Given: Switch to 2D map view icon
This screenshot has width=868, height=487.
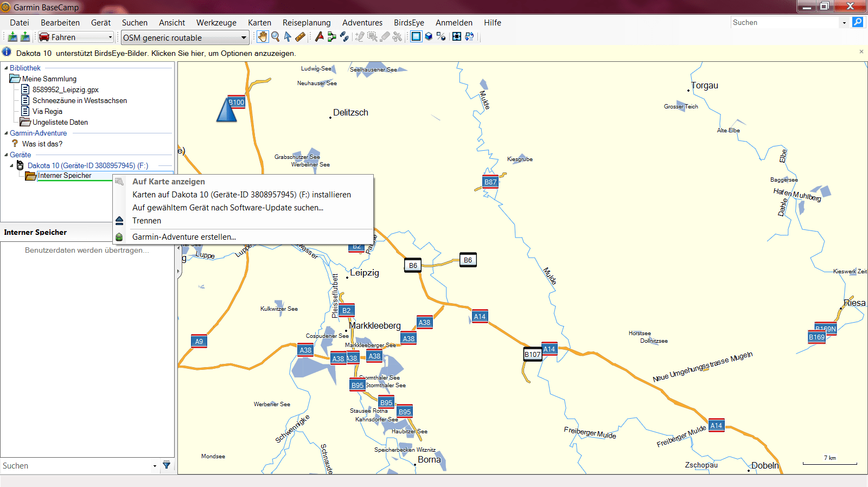Looking at the screenshot, I should coord(416,37).
